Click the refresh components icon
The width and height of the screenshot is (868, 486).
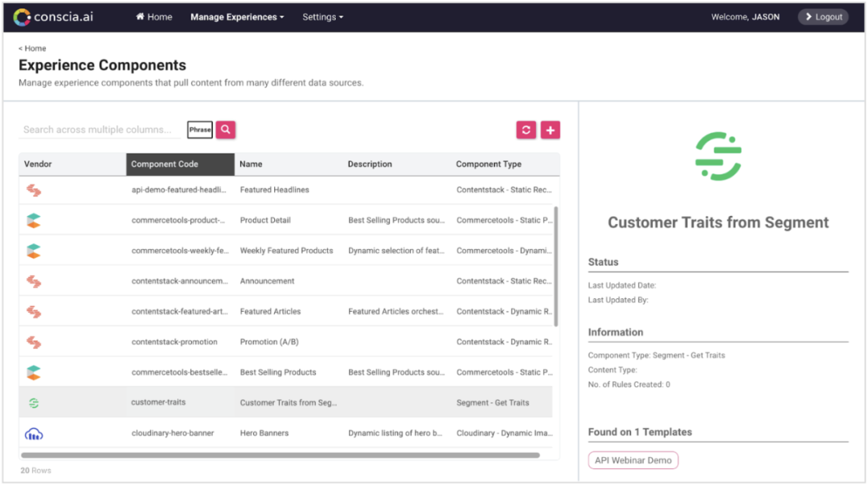click(x=526, y=130)
